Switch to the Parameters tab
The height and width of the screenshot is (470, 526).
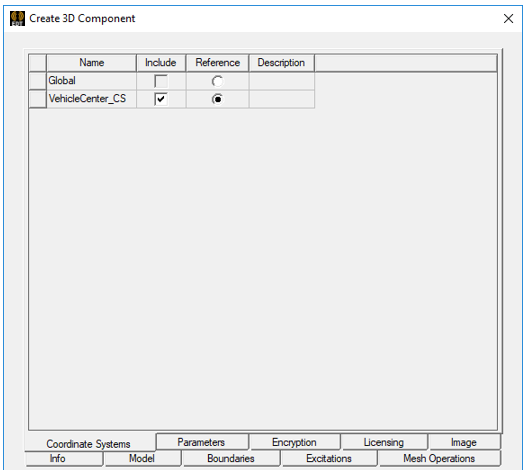click(x=203, y=442)
